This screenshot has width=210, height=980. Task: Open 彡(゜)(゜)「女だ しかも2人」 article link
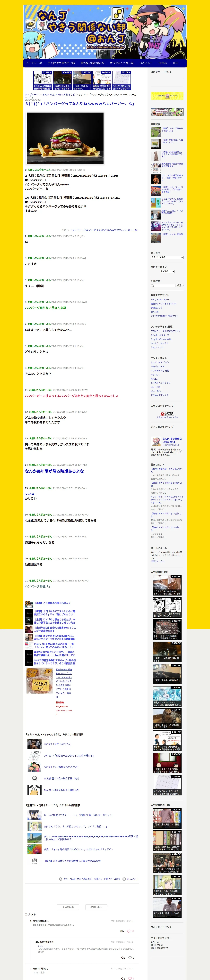point(58,744)
